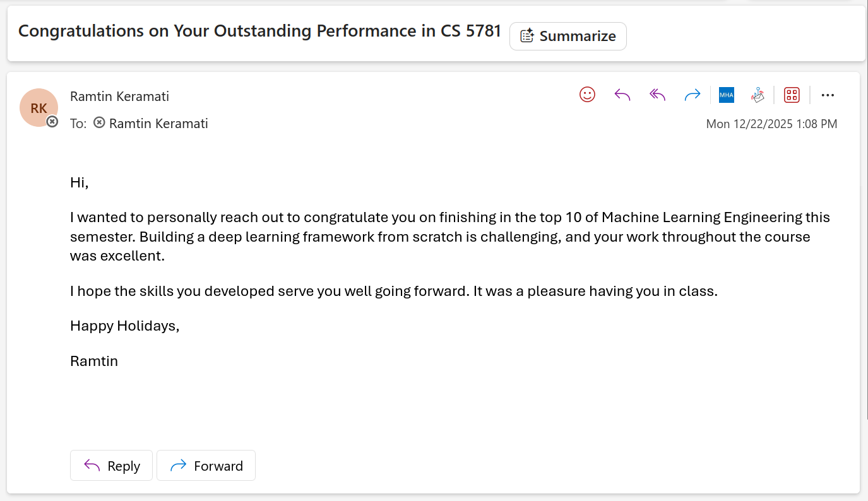Viewport: 868px width, 501px height.
Task: Click the presence status badge on the avatar
Action: pyautogui.click(x=52, y=121)
